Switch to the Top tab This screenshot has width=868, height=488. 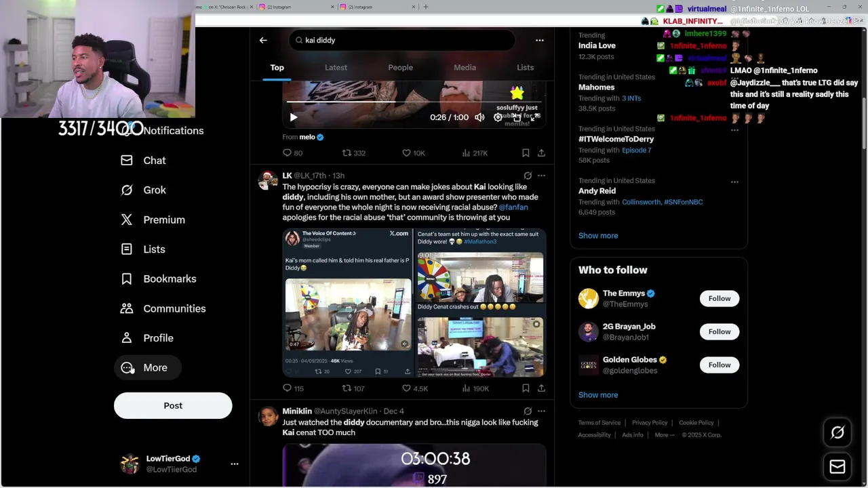click(277, 67)
